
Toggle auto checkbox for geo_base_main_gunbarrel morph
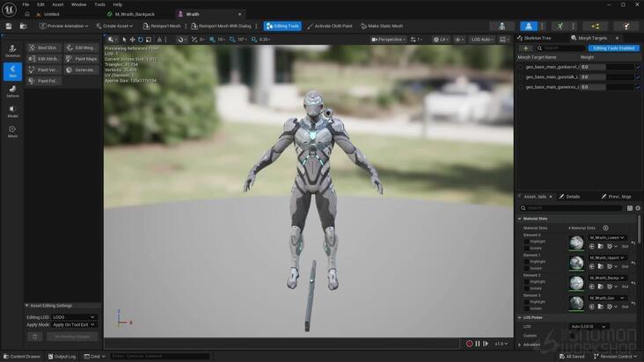point(638,67)
